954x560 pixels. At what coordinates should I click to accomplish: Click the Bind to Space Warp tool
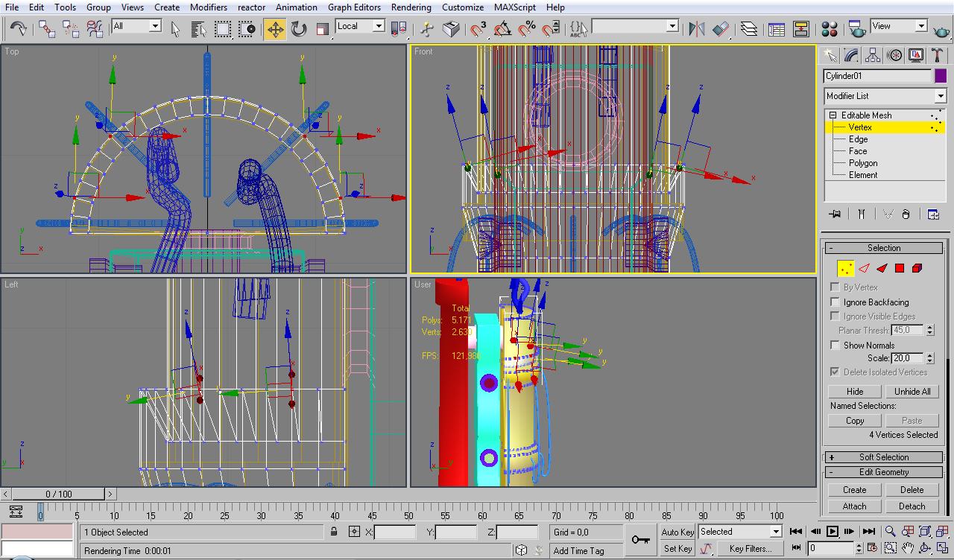(x=95, y=29)
